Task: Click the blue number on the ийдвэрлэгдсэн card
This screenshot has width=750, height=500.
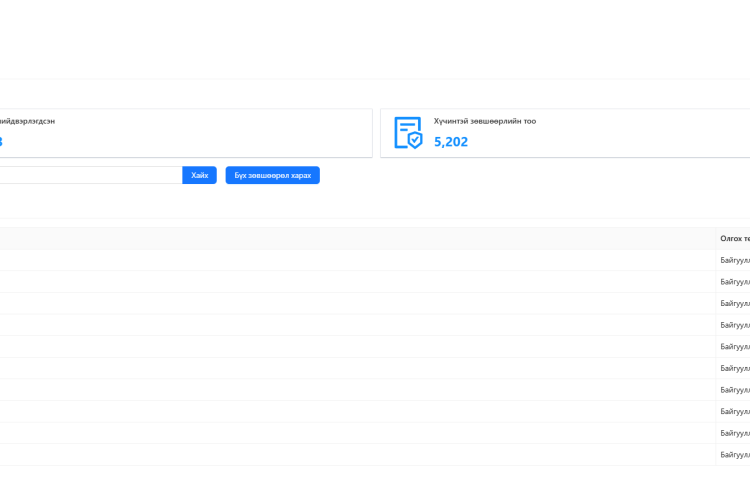Action: click(1, 142)
